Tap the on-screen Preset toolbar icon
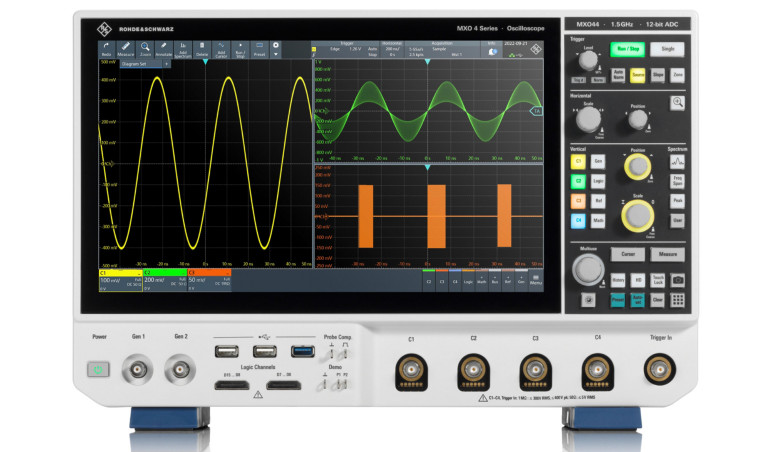This screenshot has width=770, height=452. [259, 50]
